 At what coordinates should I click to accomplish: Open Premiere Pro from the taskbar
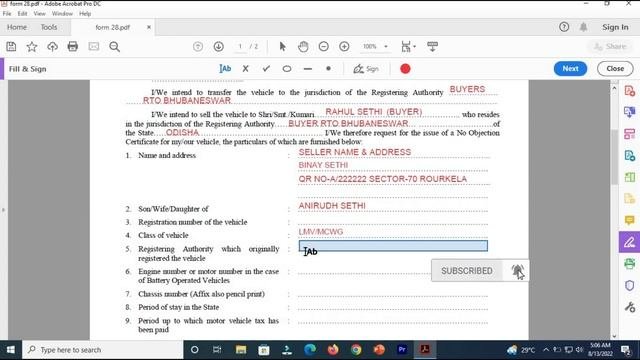point(402,350)
